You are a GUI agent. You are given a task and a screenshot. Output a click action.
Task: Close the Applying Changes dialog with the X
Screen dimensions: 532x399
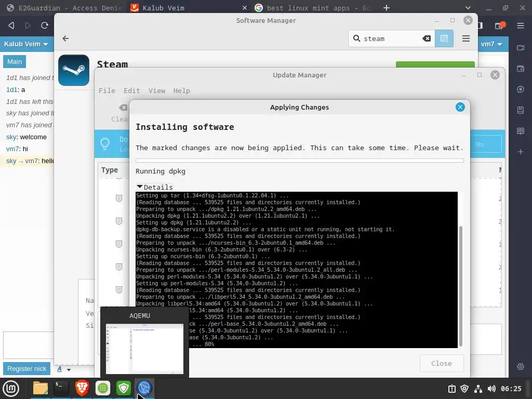coord(460,107)
